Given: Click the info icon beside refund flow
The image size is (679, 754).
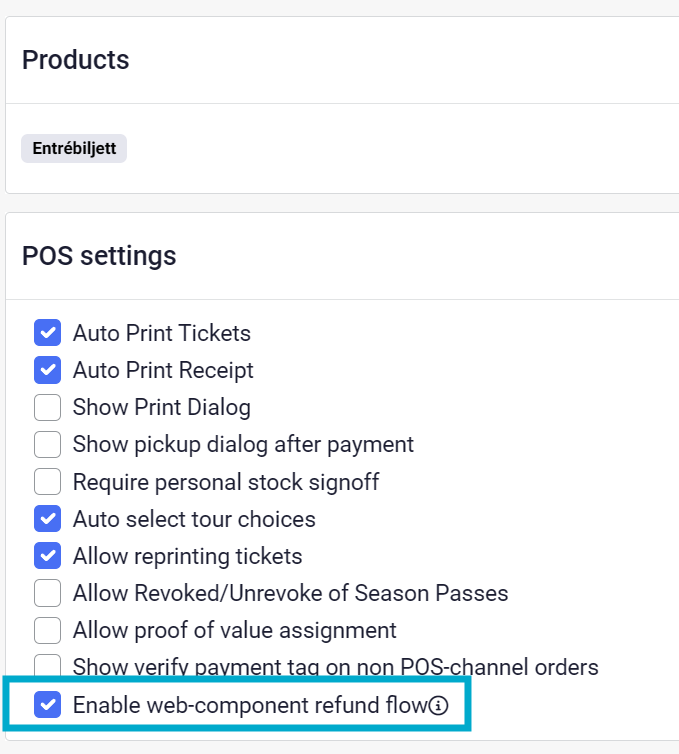Looking at the screenshot, I should (439, 706).
